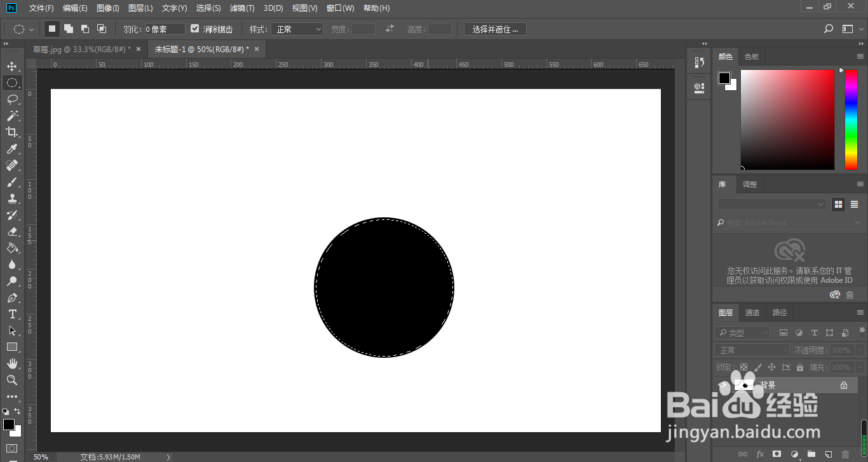
Task: Click the 羽化 feather input field
Action: (x=165, y=29)
